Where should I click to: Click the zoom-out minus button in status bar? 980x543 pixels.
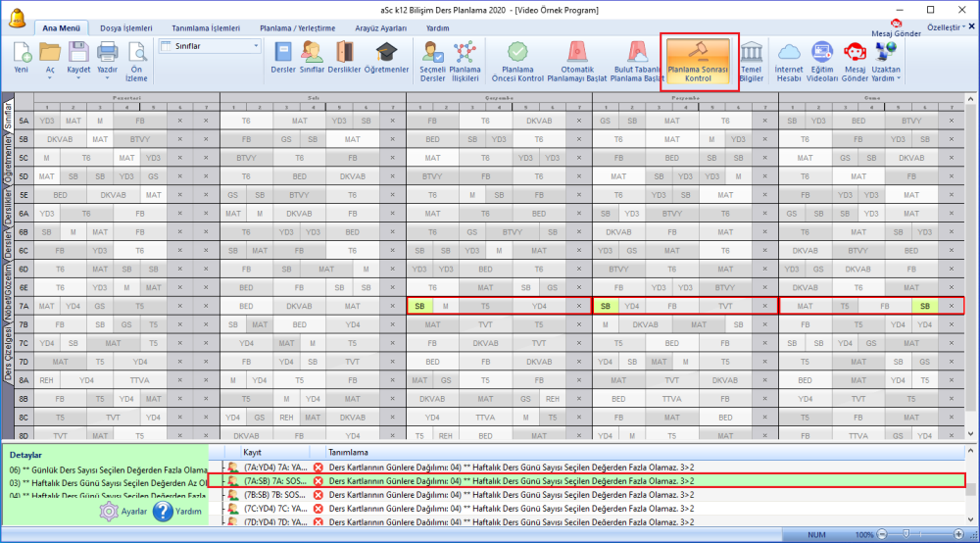click(882, 534)
